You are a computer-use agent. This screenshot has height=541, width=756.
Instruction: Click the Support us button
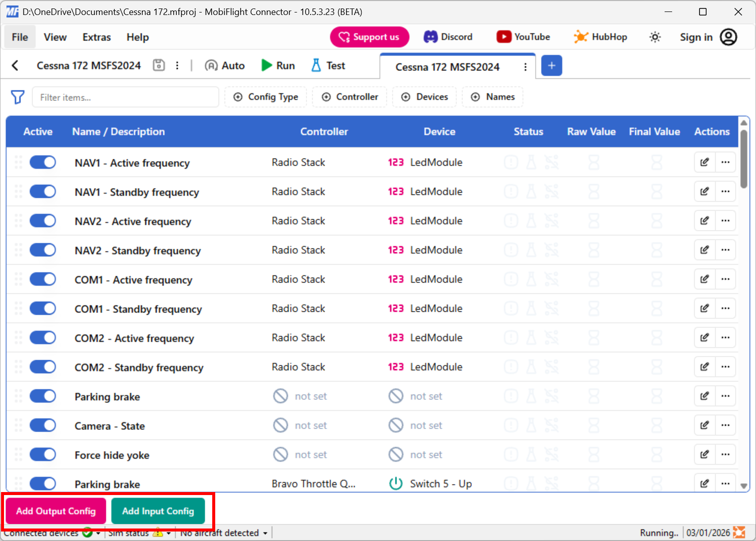pos(370,36)
